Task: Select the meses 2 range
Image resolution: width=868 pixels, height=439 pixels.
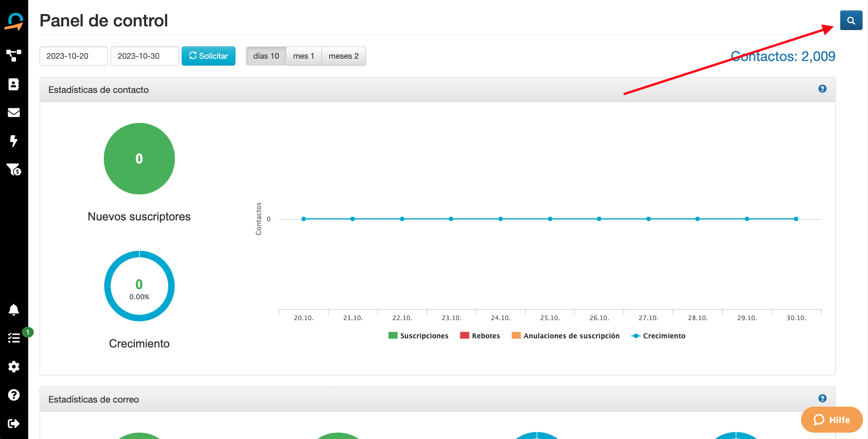Action: 343,56
